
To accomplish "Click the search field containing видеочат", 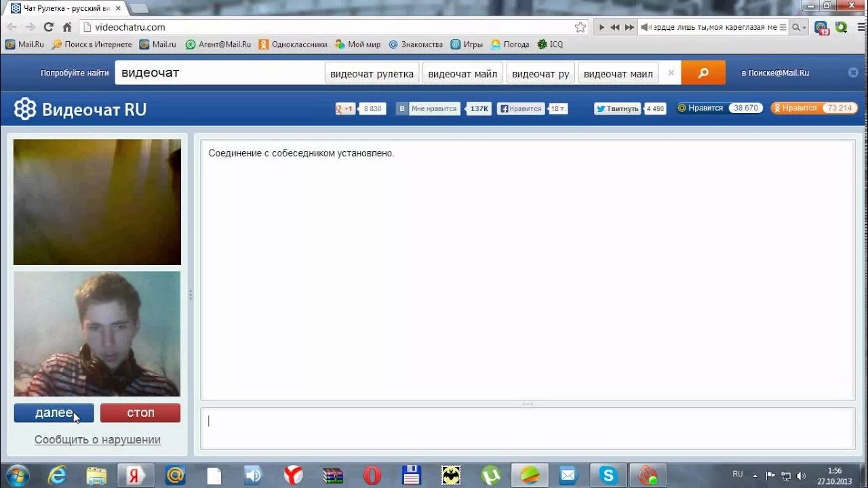I will [x=218, y=73].
